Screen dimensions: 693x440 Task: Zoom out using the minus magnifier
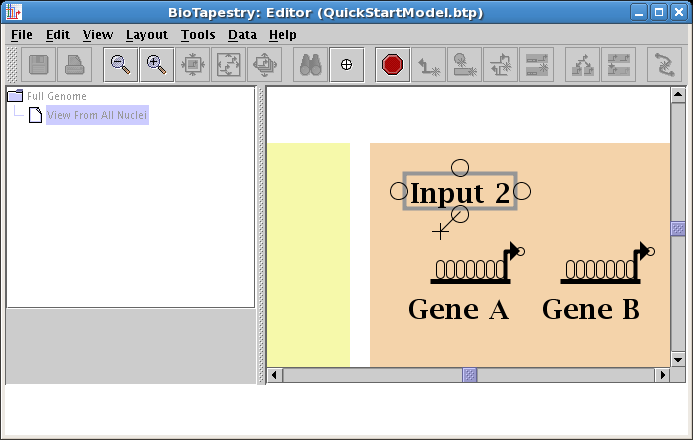coord(120,65)
